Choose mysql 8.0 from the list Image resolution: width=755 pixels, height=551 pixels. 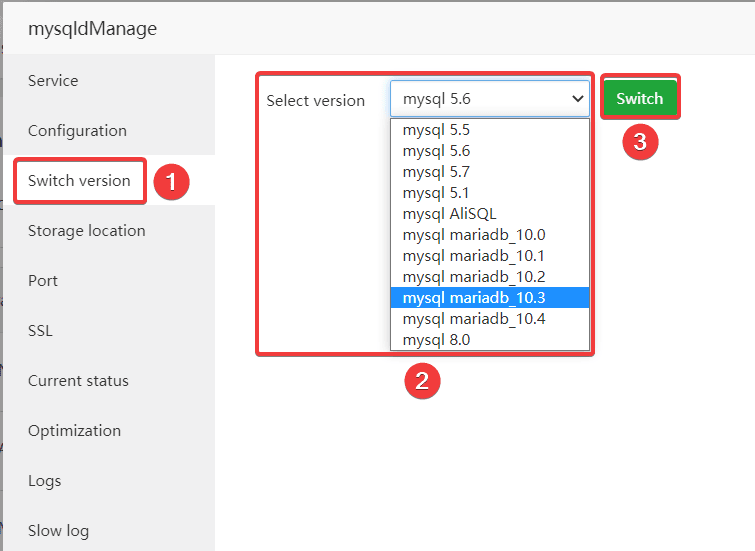coord(436,340)
